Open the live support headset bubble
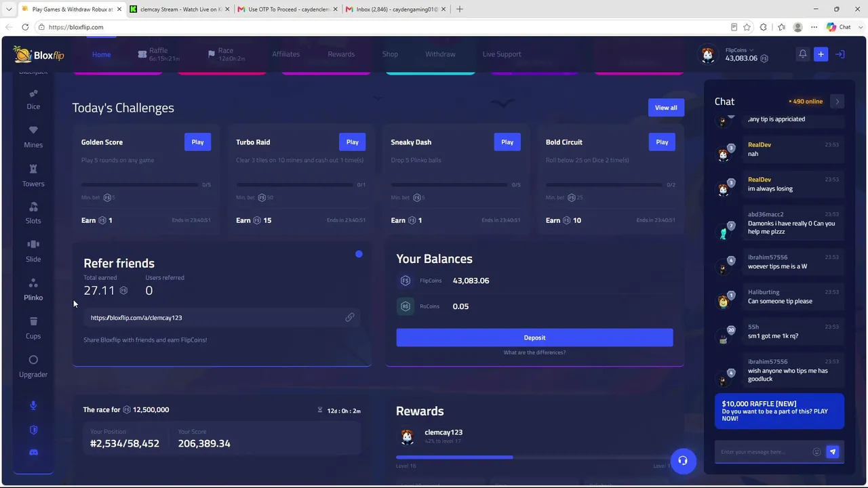 click(683, 461)
